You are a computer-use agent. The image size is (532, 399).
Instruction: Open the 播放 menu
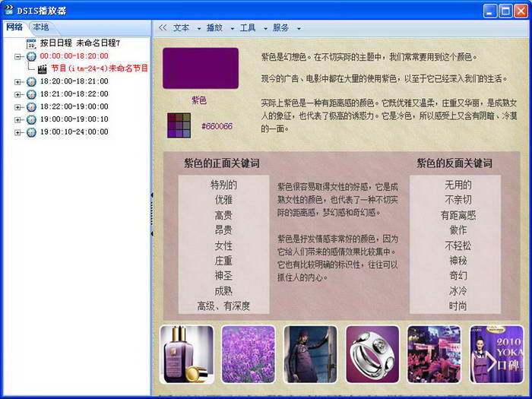(x=214, y=28)
